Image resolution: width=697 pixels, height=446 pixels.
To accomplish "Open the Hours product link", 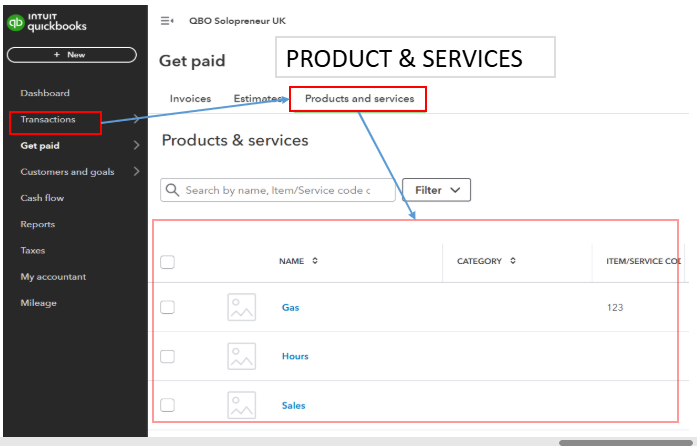I will [295, 356].
